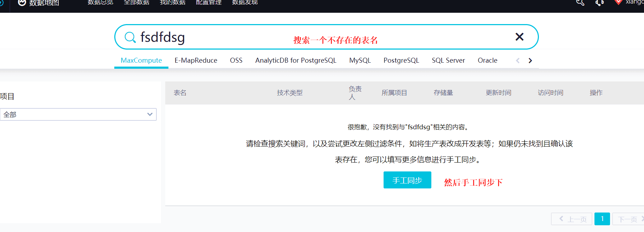Go to next page 下一页
This screenshot has height=232, width=644.
point(628,219)
